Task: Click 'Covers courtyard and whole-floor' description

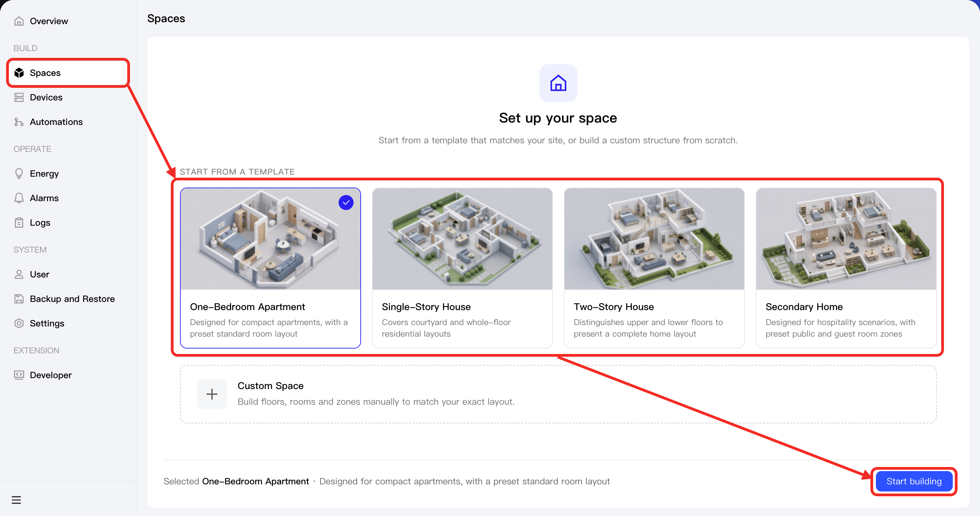Action: point(446,328)
